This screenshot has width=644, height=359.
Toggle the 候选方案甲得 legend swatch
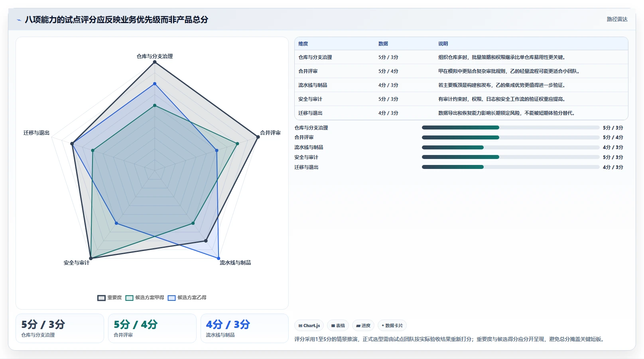tap(129, 298)
